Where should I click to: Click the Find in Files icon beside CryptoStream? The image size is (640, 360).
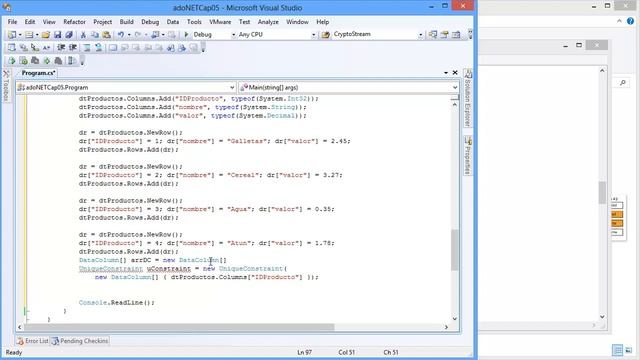pyautogui.click(x=325, y=35)
